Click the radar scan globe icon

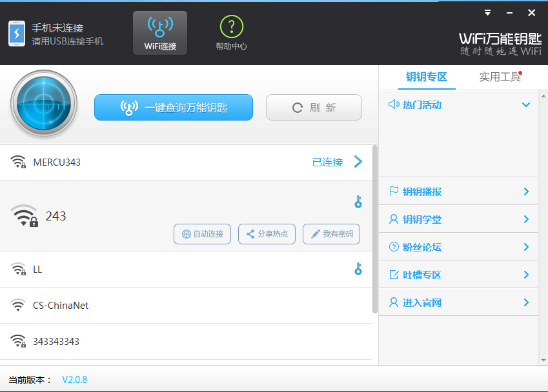pyautogui.click(x=44, y=104)
